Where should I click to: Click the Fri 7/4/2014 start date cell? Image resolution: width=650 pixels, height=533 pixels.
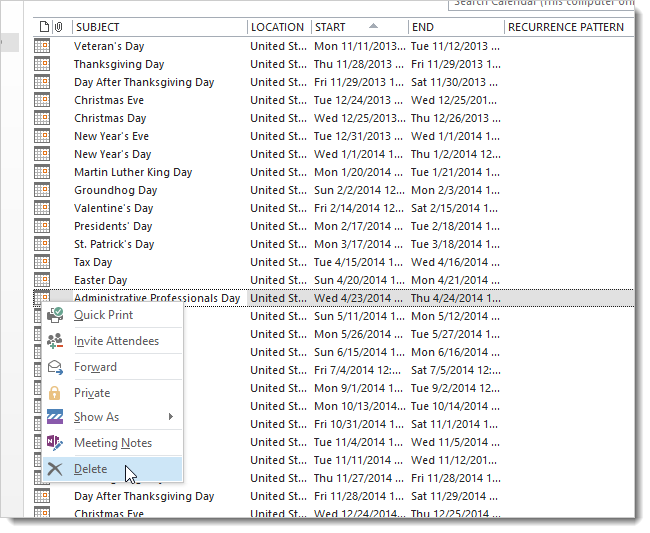click(x=357, y=370)
